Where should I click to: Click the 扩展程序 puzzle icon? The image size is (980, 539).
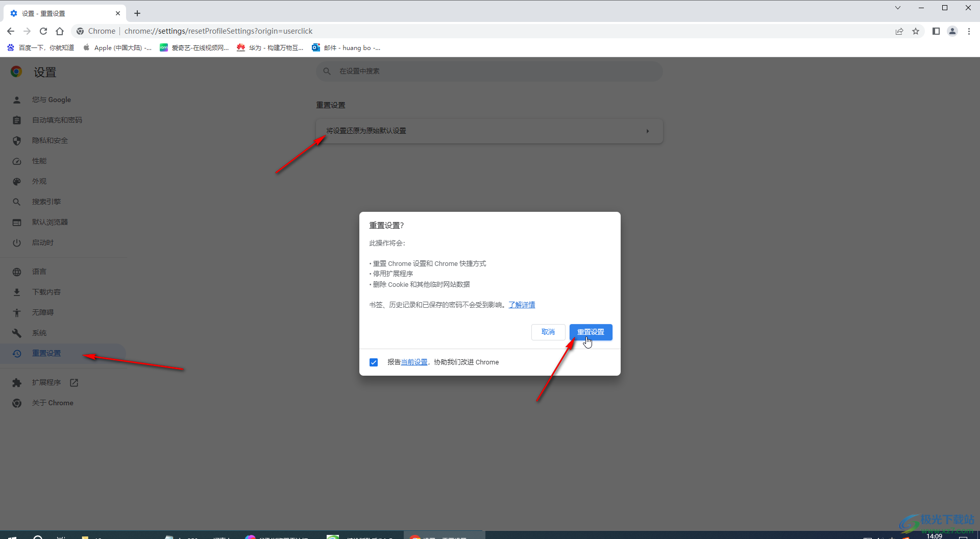[17, 382]
